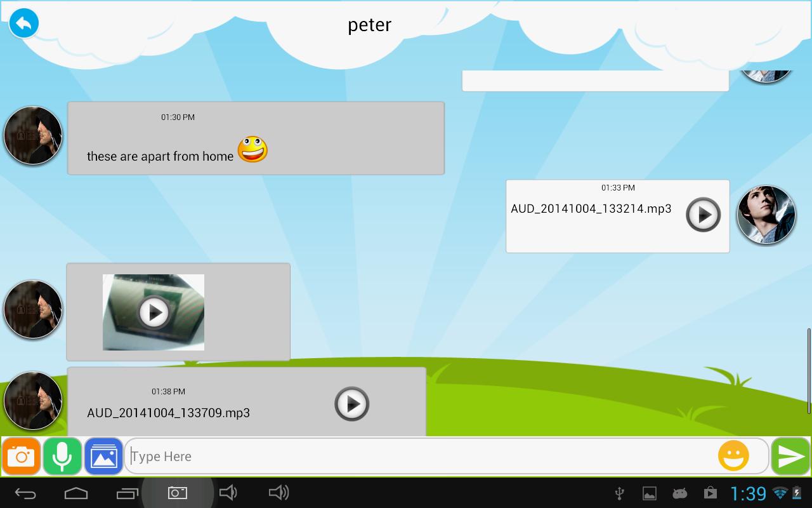The width and height of the screenshot is (812, 508).
Task: Play the received video message
Action: click(153, 312)
